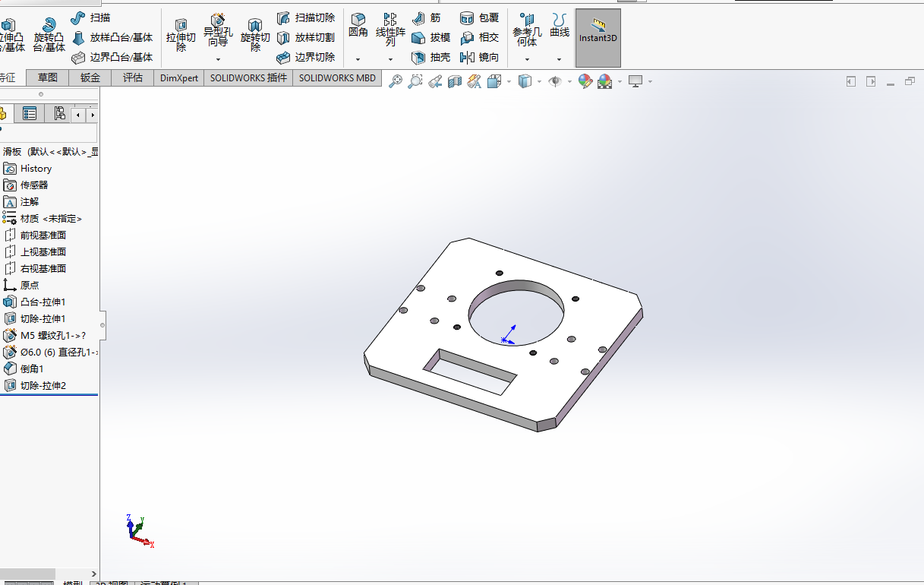Open PropertyManager tab in left panel
924x585 pixels.
[x=30, y=114]
